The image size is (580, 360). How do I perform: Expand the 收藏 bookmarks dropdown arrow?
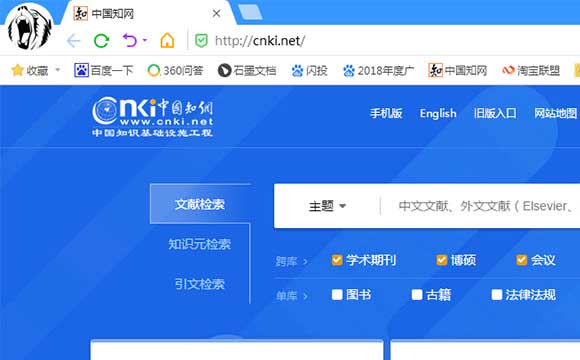tap(57, 70)
